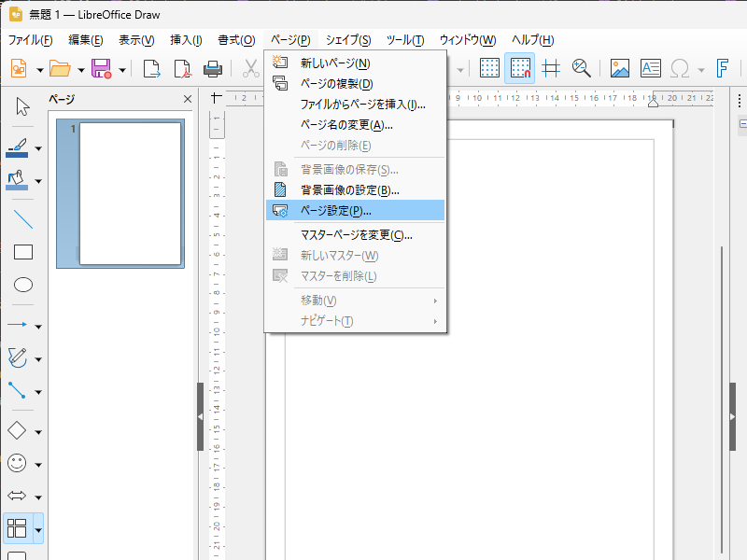Select the Ellipse tool

(22, 285)
